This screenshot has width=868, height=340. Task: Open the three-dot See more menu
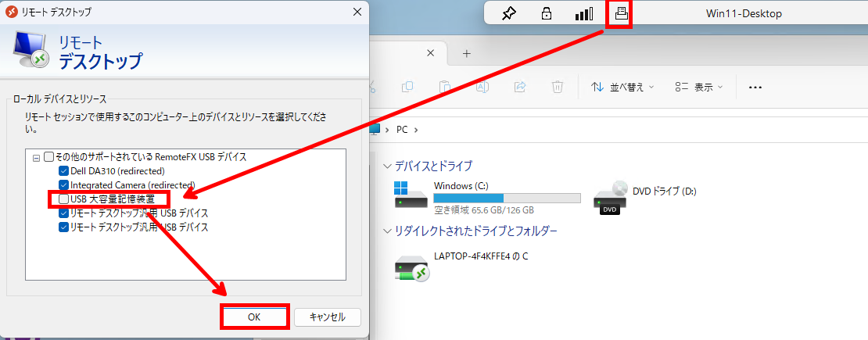[755, 88]
